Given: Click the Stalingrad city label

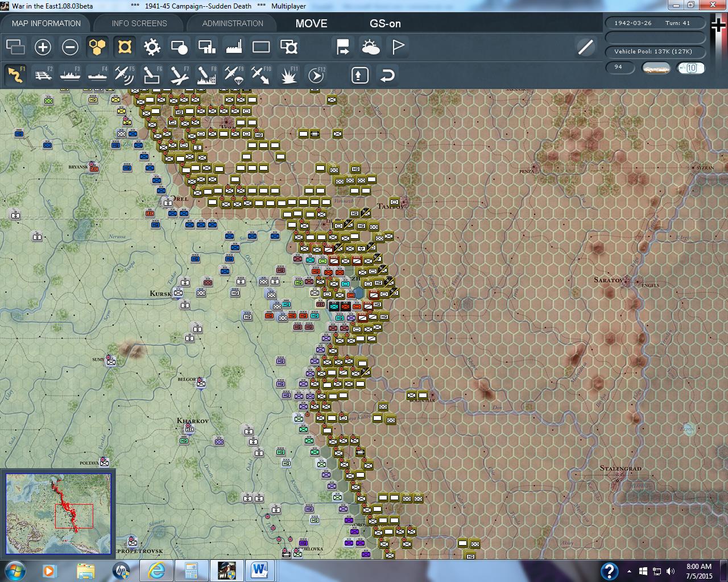Looking at the screenshot, I should click(x=621, y=469).
